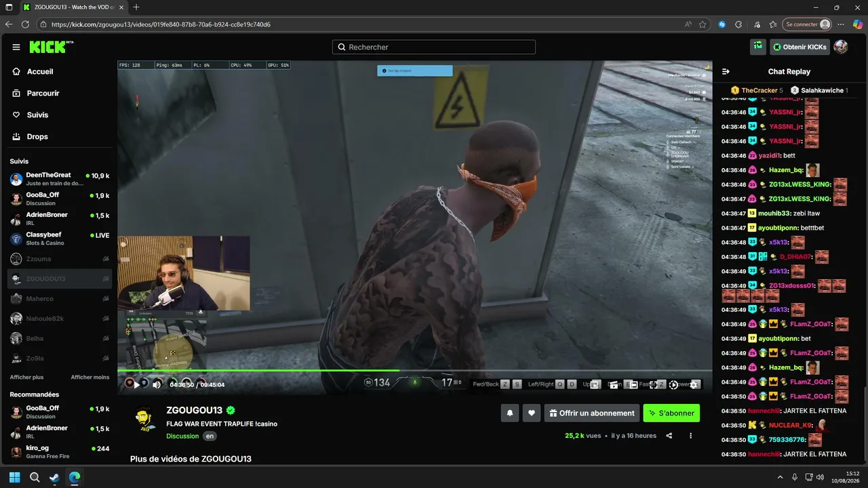Click the 'en' language tag

[x=210, y=436]
